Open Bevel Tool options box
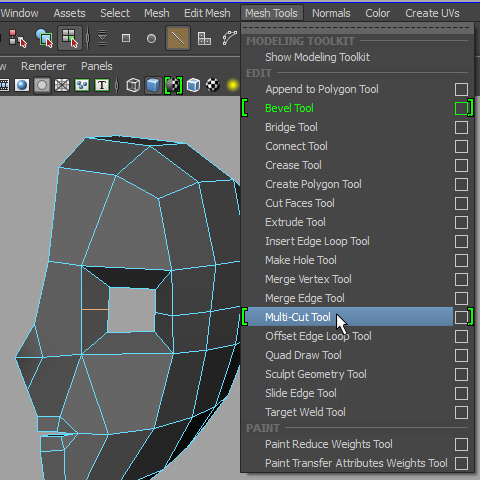This screenshot has height=480, width=480. click(461, 108)
